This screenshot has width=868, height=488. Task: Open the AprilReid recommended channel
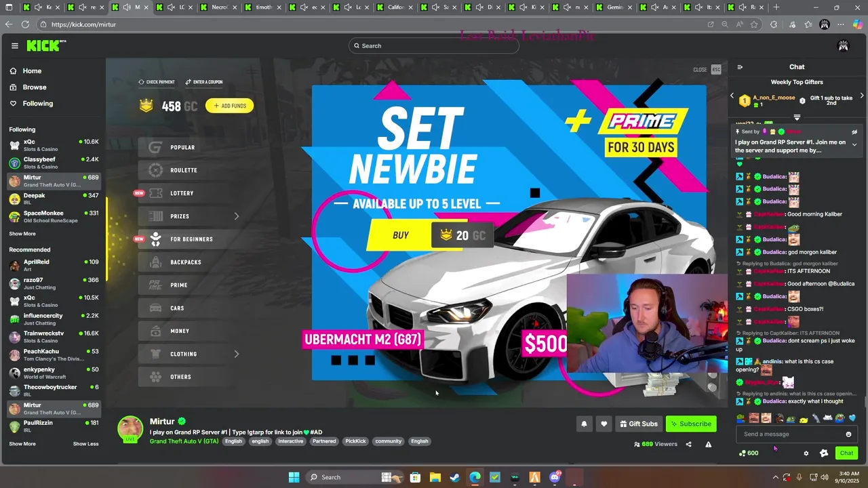pyautogui.click(x=54, y=265)
